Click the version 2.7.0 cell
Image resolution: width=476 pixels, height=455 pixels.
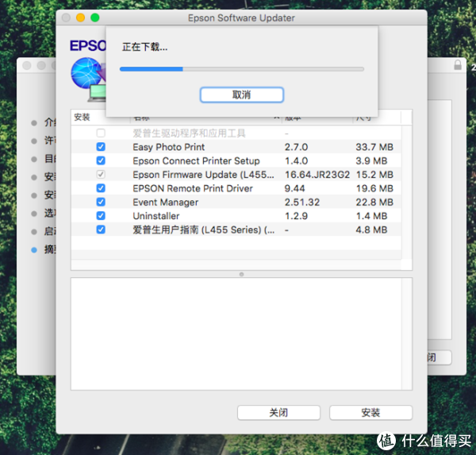pyautogui.click(x=296, y=147)
